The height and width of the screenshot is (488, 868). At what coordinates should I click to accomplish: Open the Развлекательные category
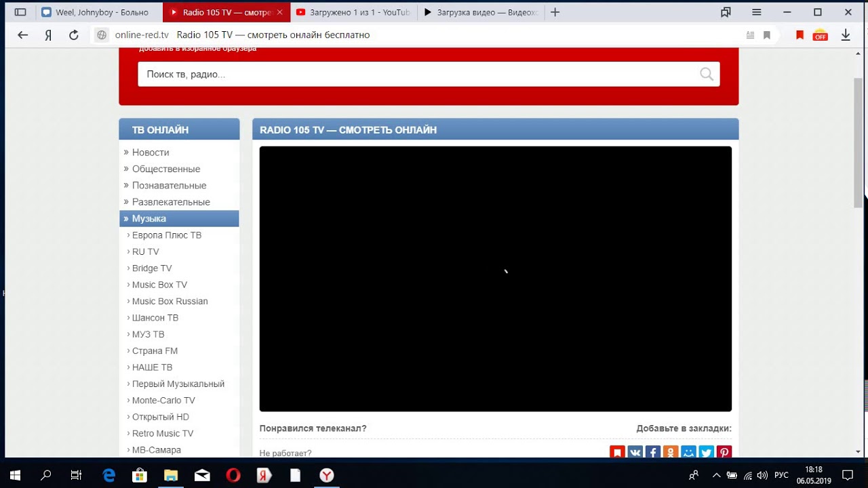(171, 202)
